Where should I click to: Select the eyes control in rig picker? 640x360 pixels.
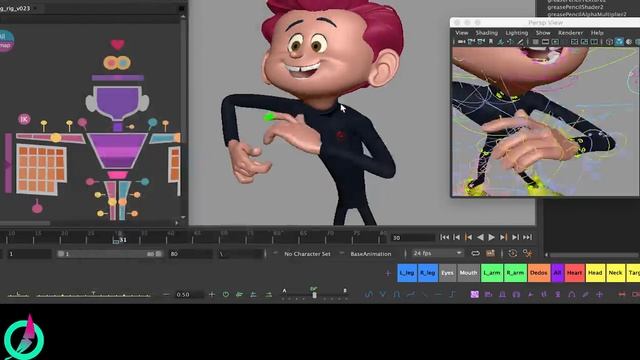click(x=117, y=63)
